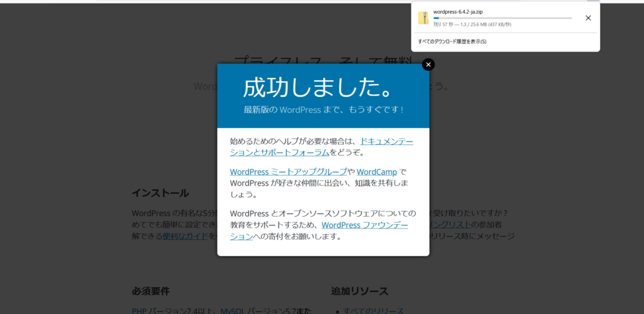This screenshot has width=644, height=314.
Task: Open the PHP link under 必須要件
Action: click(139, 311)
